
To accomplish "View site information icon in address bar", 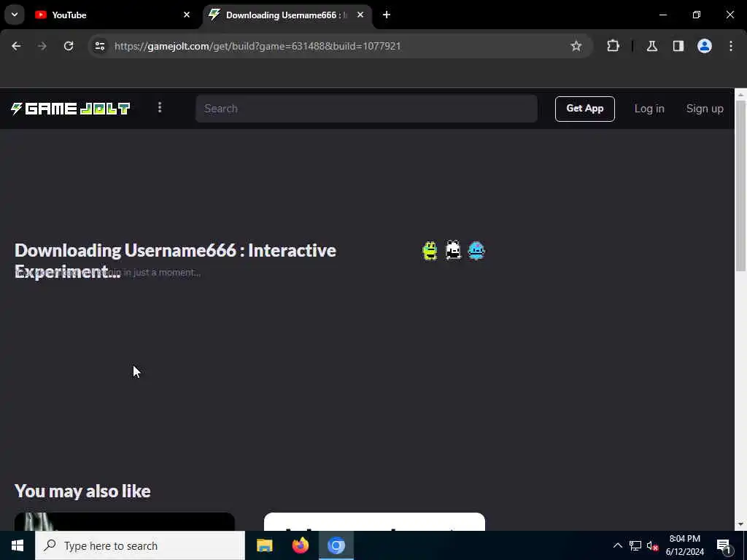I will [99, 46].
